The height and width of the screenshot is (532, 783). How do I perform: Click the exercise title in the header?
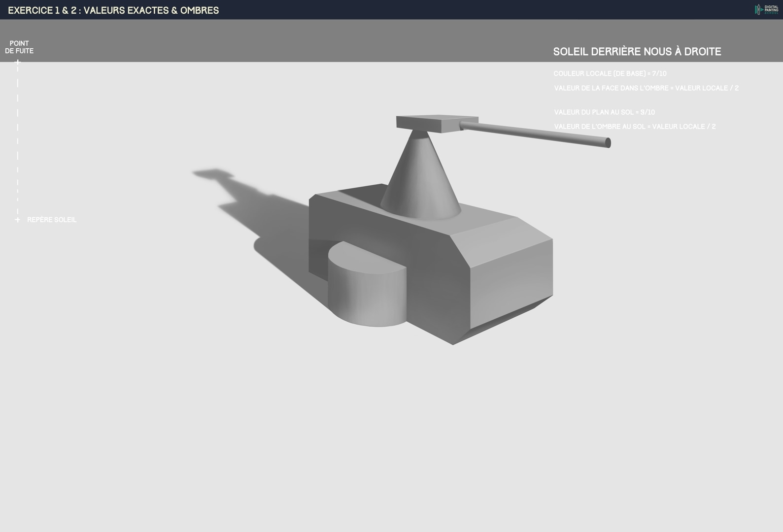[113, 10]
